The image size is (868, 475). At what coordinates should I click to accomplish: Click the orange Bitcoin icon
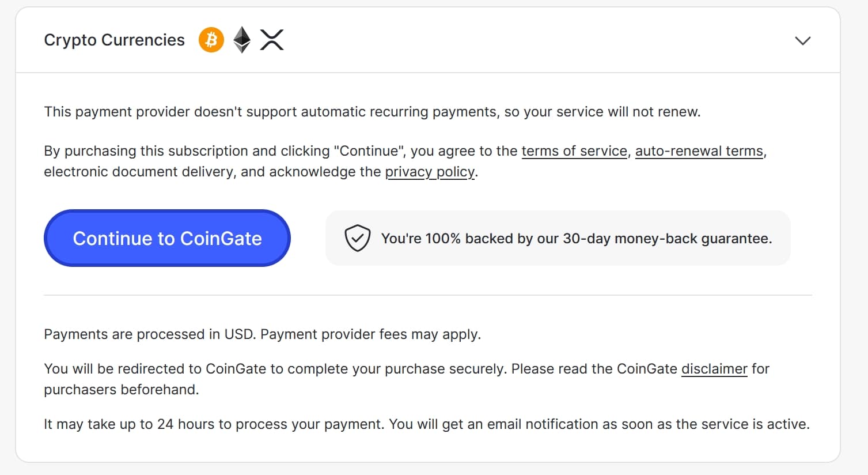point(211,40)
